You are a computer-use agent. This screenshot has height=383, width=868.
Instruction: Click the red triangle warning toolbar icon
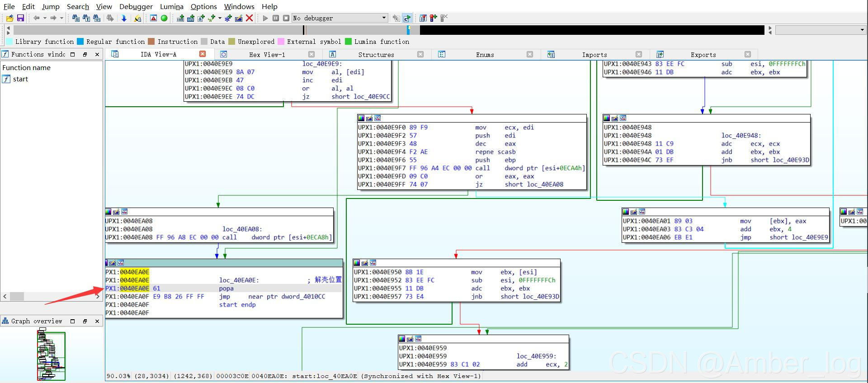point(154,18)
